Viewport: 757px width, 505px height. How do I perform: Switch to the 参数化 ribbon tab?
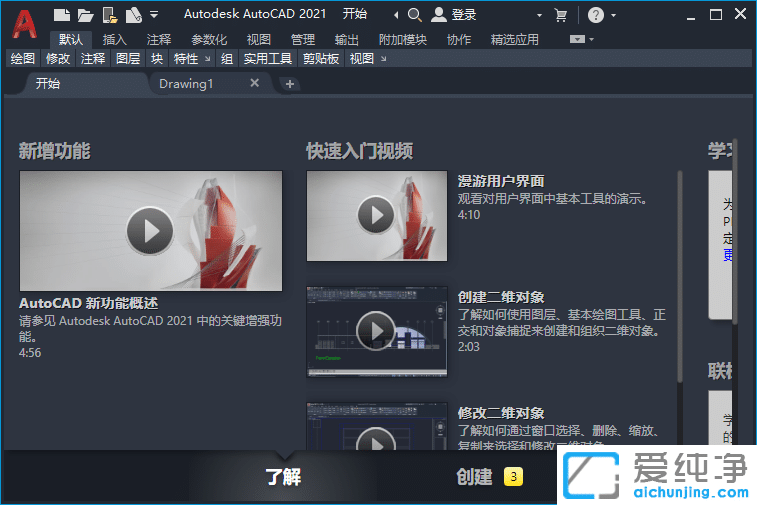click(209, 40)
